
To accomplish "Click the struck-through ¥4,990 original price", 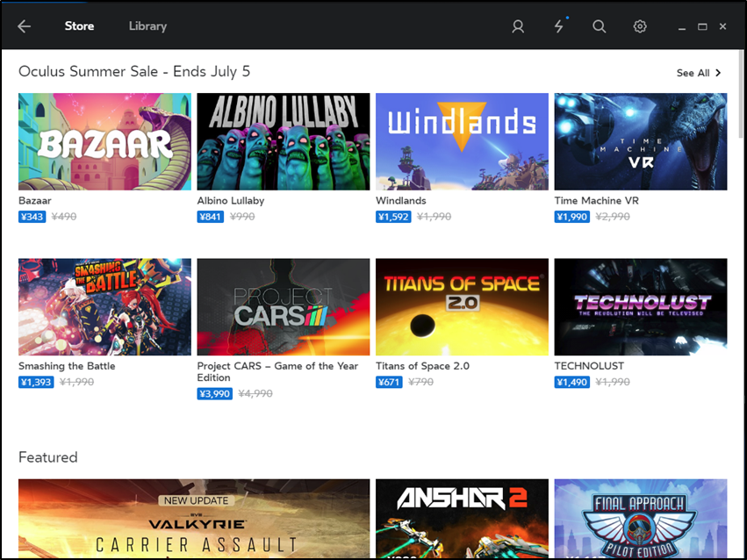I will tap(255, 394).
